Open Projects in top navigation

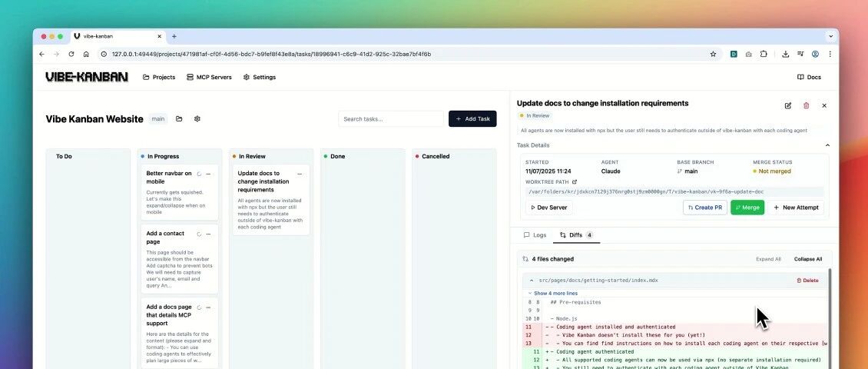(159, 77)
